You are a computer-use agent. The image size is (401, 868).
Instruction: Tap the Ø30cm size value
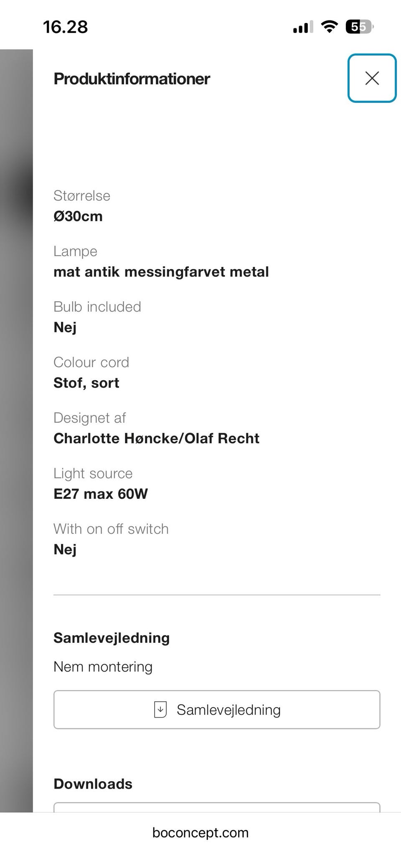click(78, 216)
